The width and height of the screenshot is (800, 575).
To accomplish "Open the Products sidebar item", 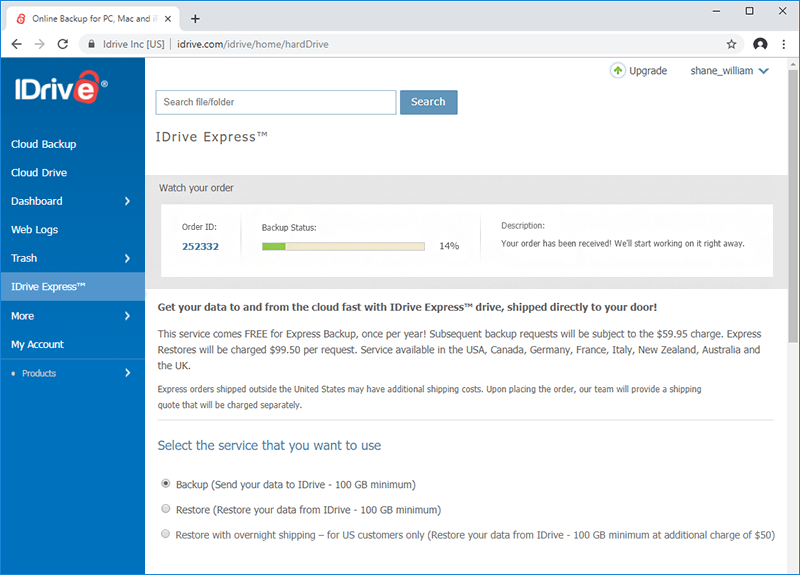I will click(39, 373).
